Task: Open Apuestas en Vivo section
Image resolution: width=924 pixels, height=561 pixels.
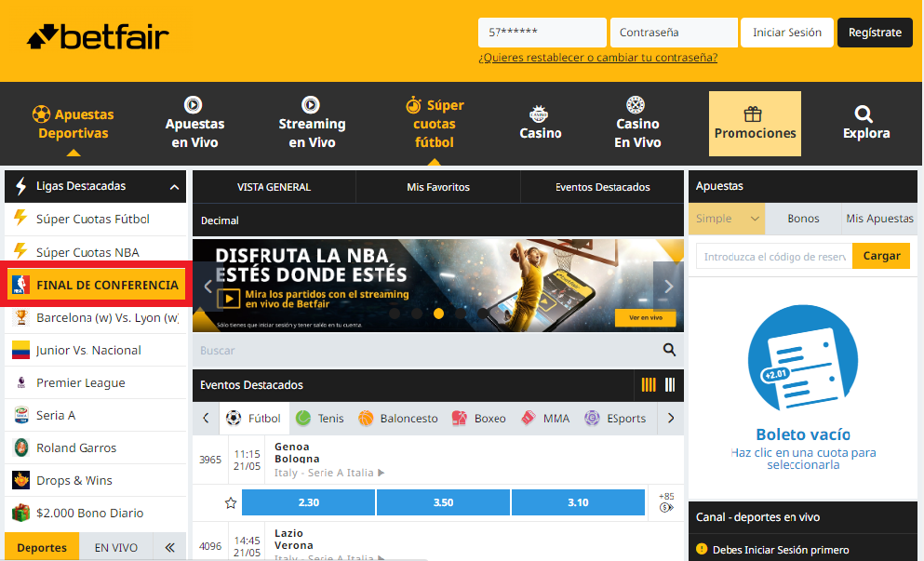Action: click(194, 123)
